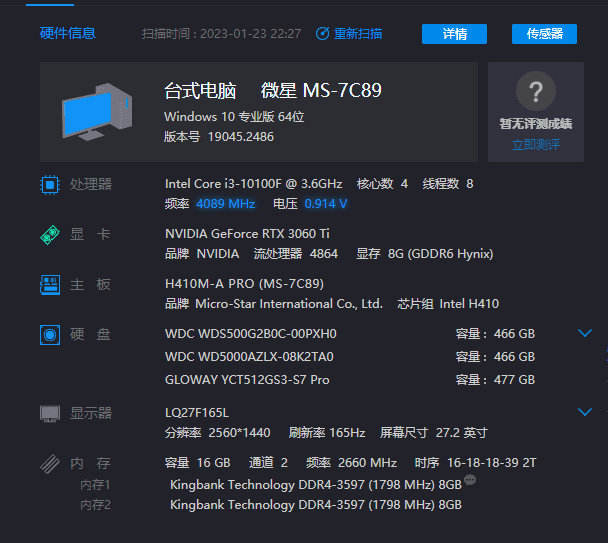This screenshot has height=543, width=608.
Task: Select the text 台式电脑
Action: click(x=200, y=91)
